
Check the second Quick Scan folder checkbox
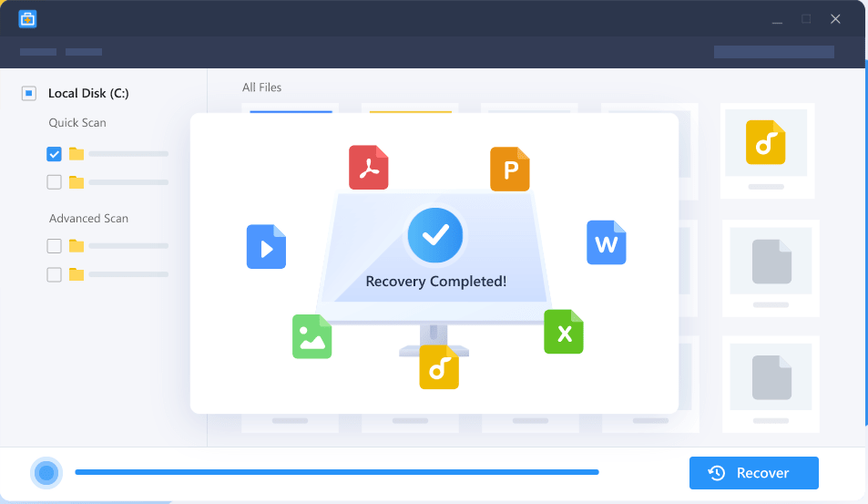[54, 182]
